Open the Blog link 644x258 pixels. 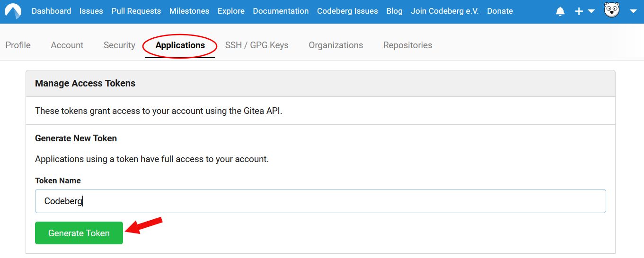[394, 11]
